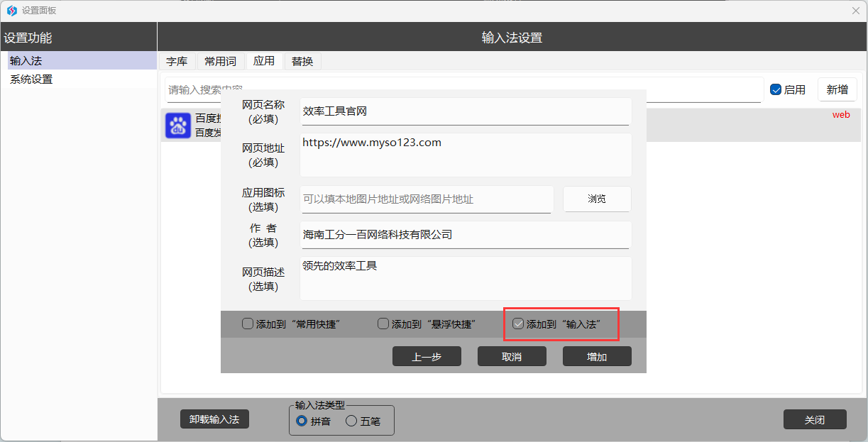Image resolution: width=868 pixels, height=442 pixels.
Task: Click the 新增 button
Action: tap(837, 90)
